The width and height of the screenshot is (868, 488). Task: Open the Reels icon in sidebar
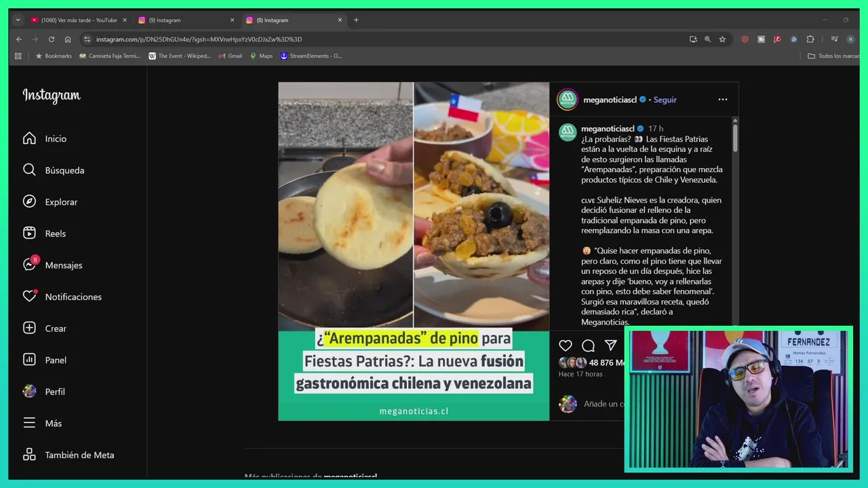pos(29,233)
